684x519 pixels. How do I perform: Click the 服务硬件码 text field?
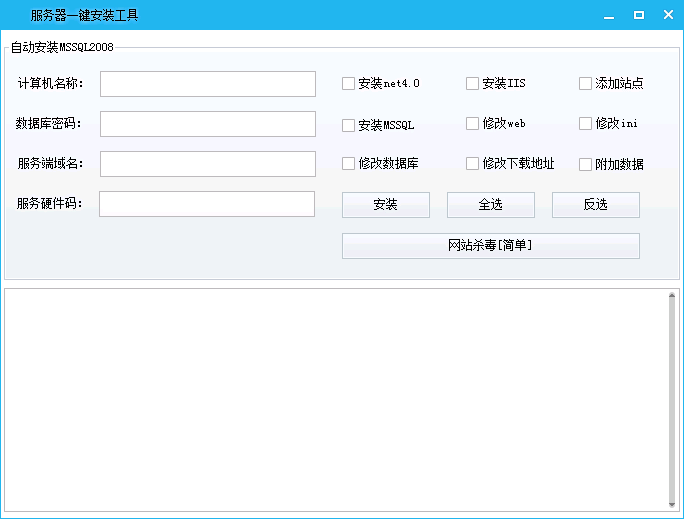[207, 204]
